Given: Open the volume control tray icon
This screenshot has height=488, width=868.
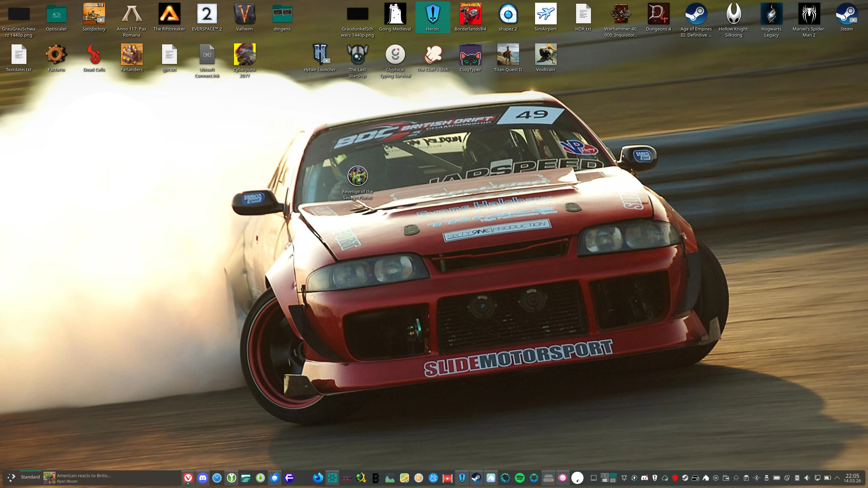Looking at the screenshot, I should point(807,478).
